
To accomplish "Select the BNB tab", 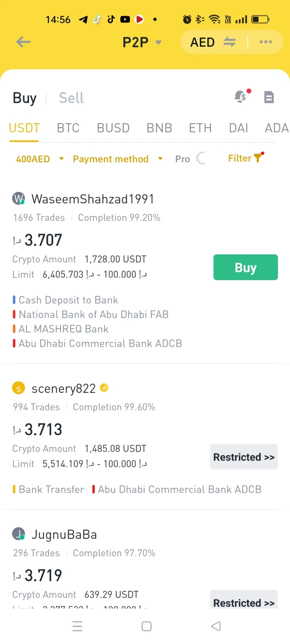I will (159, 128).
